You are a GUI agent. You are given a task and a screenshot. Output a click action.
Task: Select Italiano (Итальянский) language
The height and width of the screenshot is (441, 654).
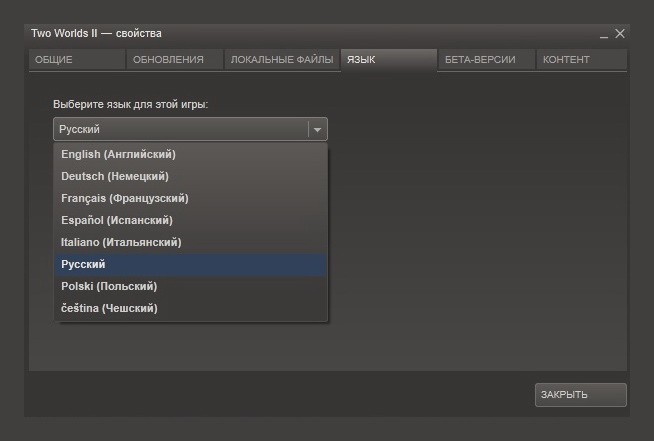pyautogui.click(x=191, y=242)
